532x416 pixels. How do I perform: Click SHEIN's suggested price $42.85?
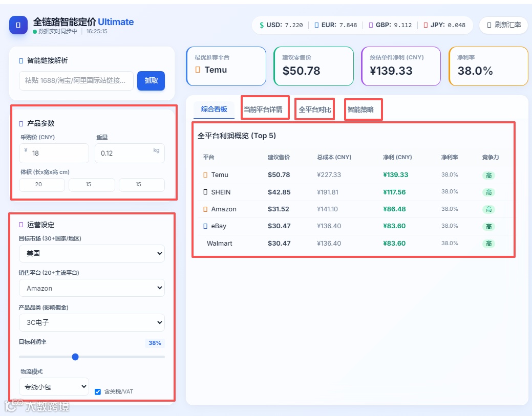279,192
